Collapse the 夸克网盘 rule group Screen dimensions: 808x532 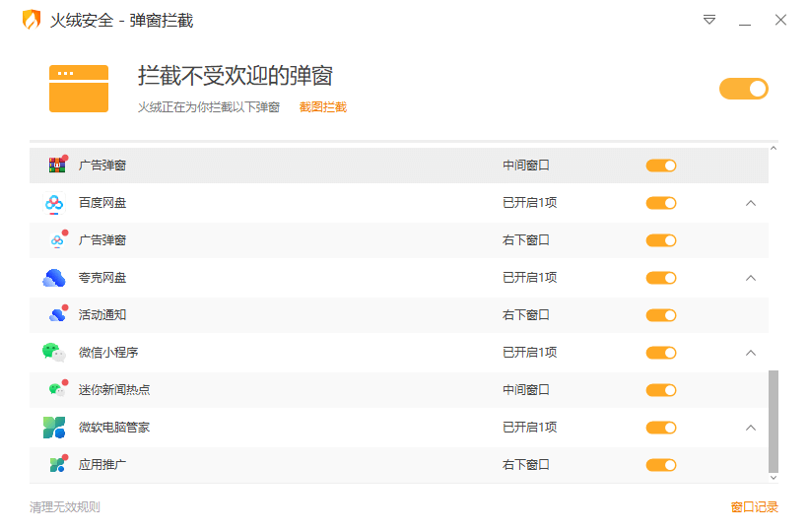tap(751, 278)
